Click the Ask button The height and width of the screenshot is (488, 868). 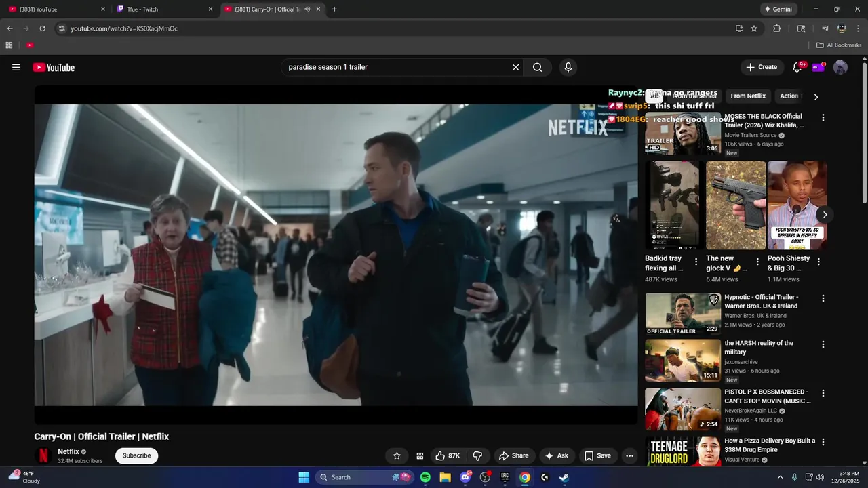(x=556, y=455)
